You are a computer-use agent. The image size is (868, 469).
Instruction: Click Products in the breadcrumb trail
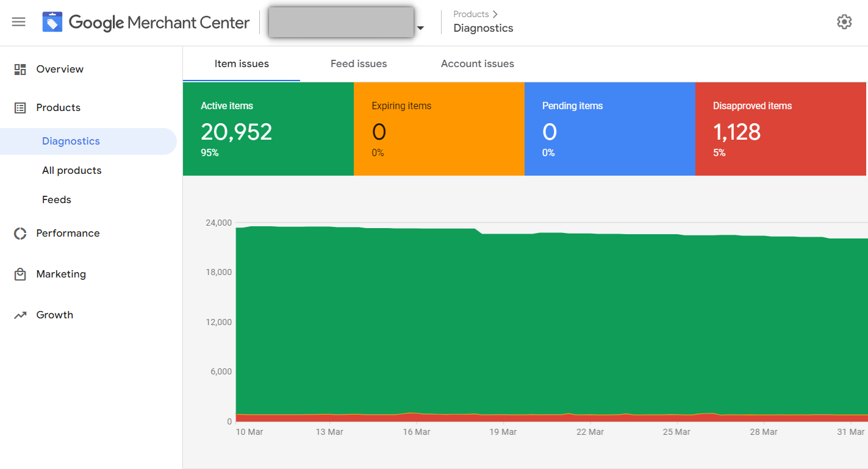[470, 13]
